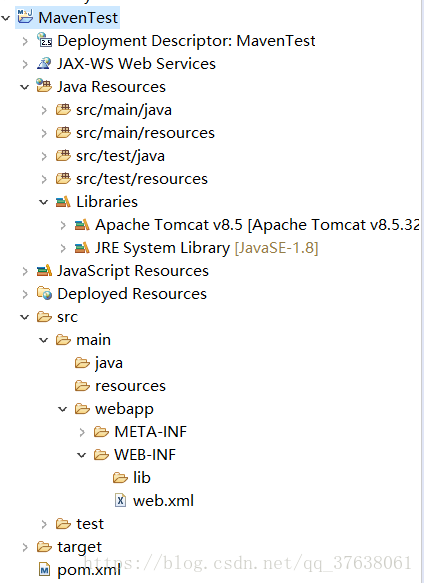424x583 pixels.
Task: Click the src/main/resources package folder icon
Action: tap(63, 132)
